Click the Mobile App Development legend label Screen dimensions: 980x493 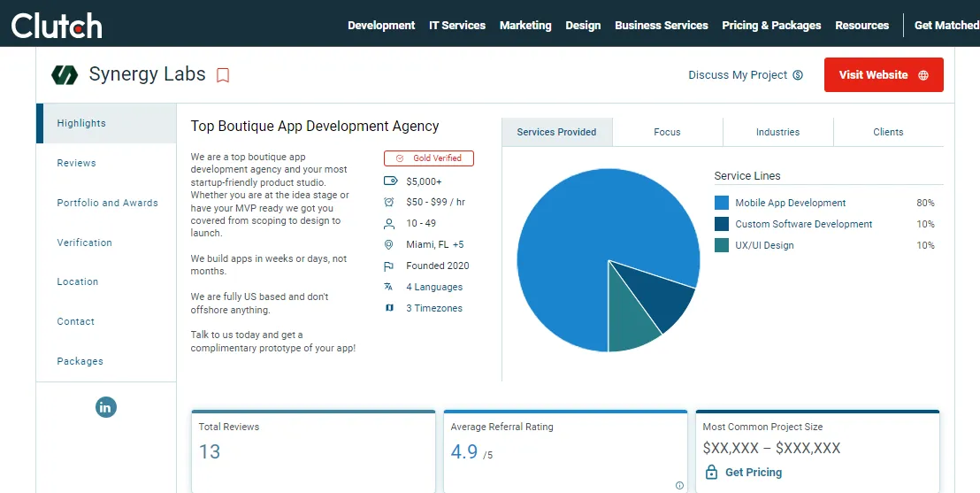click(x=790, y=203)
